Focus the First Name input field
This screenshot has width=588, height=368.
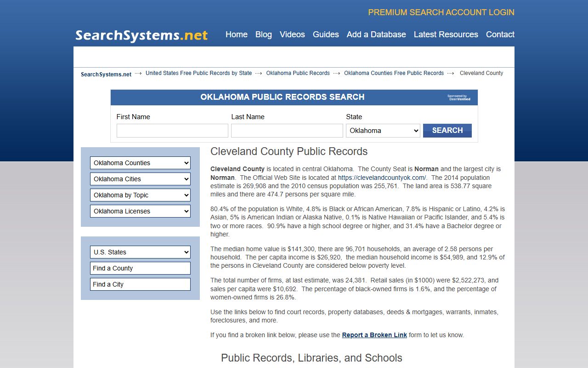172,131
